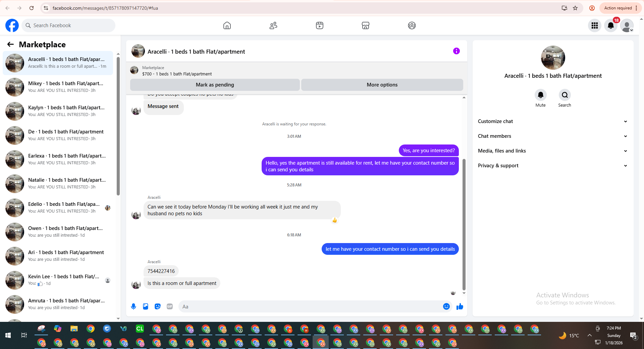Click the phone number 7544227416 message
Viewport: 644px width, 349px height.
[x=161, y=271]
